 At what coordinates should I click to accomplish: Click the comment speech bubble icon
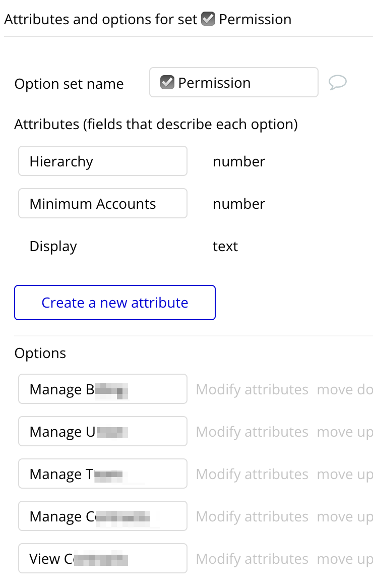pyautogui.click(x=337, y=82)
